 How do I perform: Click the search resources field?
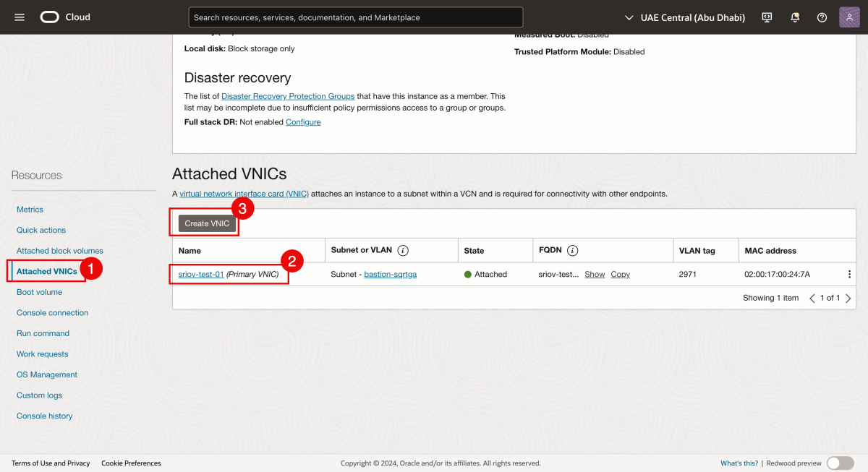(x=355, y=17)
